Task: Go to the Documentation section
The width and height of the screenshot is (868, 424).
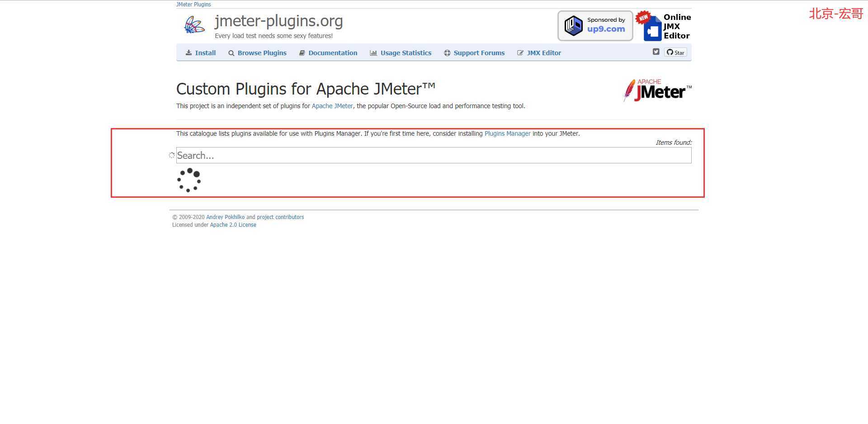Action: coord(328,53)
